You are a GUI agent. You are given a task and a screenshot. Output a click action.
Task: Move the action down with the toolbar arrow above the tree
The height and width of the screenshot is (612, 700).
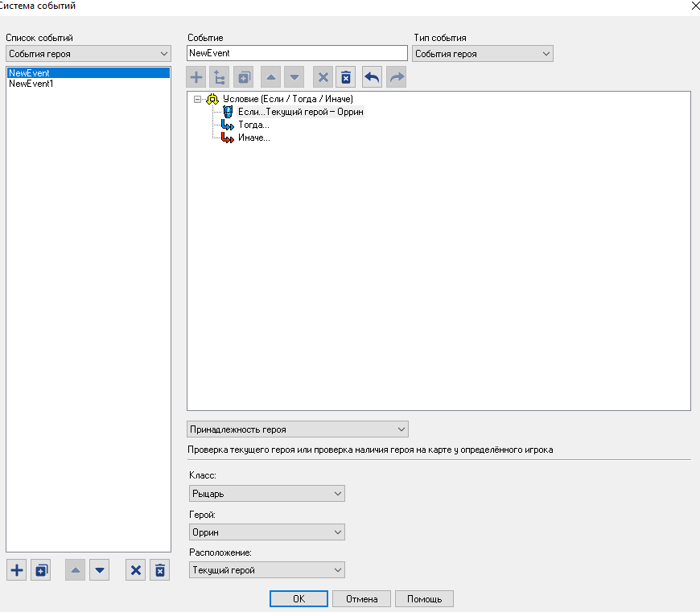294,77
